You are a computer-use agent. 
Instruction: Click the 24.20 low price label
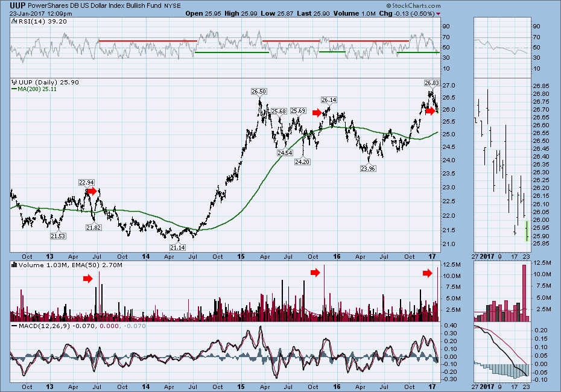click(302, 162)
